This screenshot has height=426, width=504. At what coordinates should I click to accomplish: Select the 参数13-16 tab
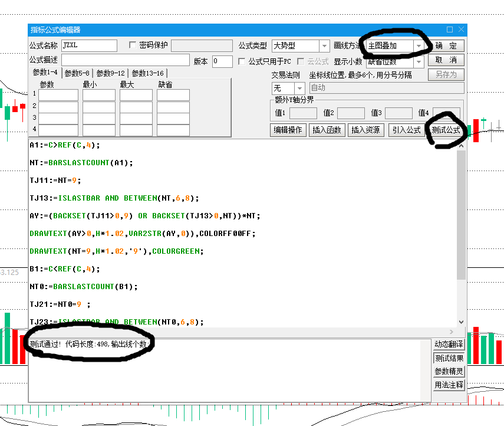147,73
